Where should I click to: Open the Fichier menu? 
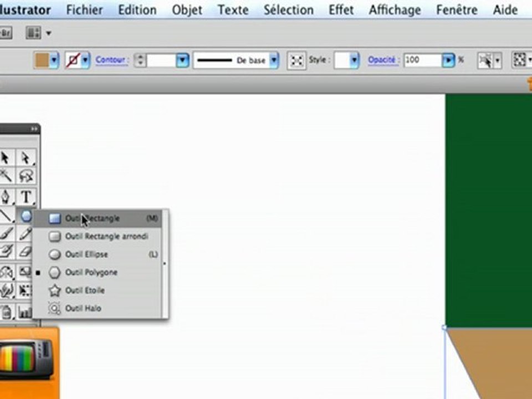tap(84, 10)
